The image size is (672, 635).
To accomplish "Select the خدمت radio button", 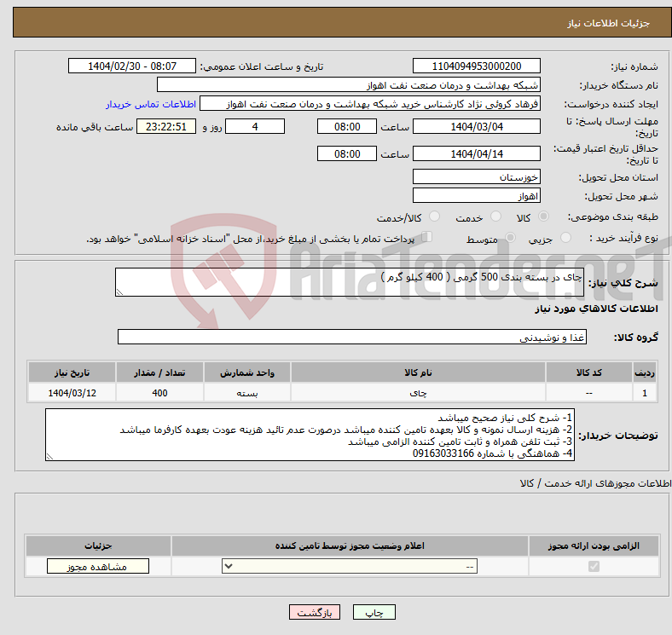I will 495,216.
